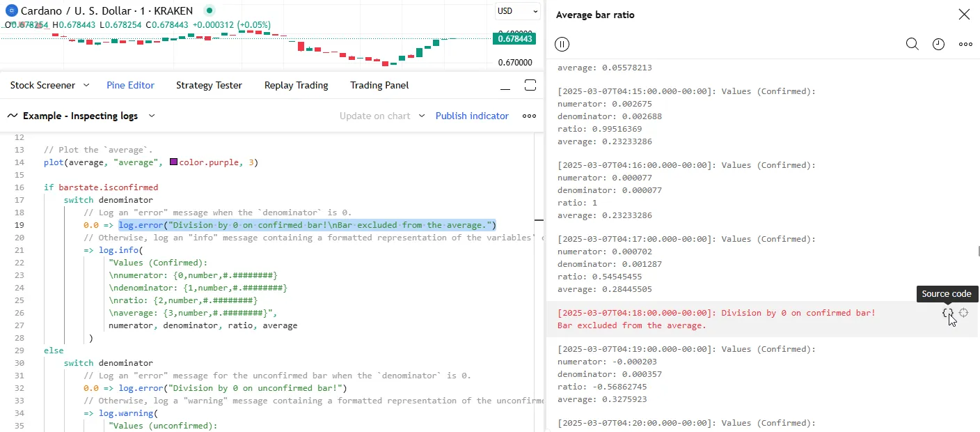Open the Replay Trading tab
Viewport: 980px width, 432px height.
pos(296,85)
